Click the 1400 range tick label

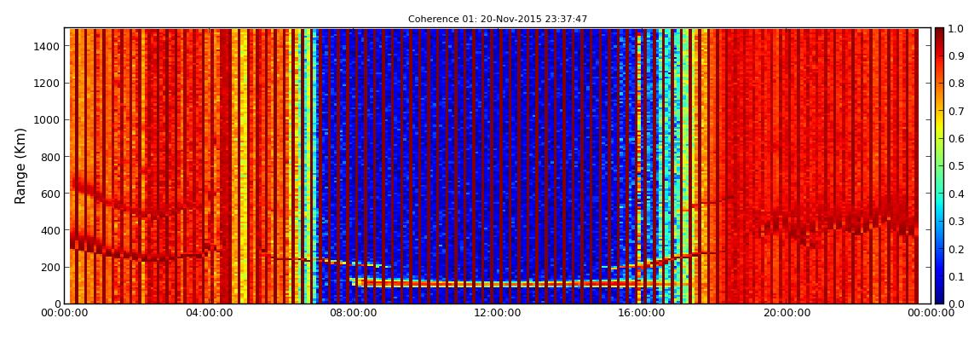[x=47, y=46]
